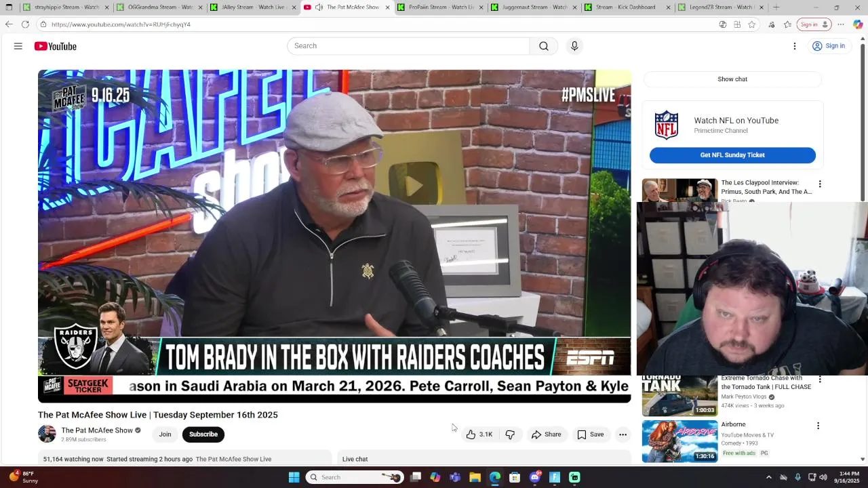Like the video with thumbs up
The image size is (868, 488).
[479, 434]
